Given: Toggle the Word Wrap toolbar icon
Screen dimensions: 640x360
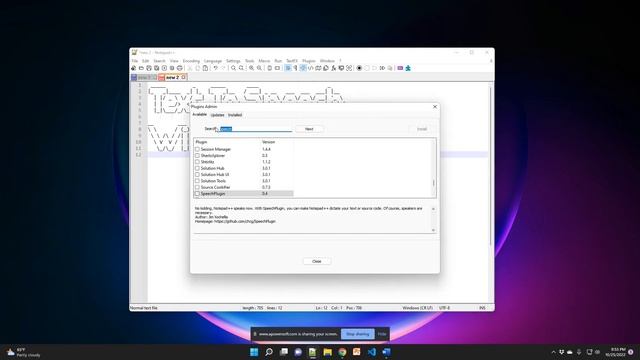Looking at the screenshot, I should pos(288,68).
